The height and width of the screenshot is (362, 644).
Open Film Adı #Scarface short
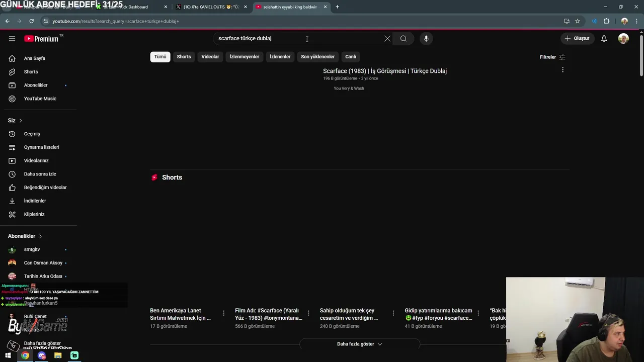269,314
